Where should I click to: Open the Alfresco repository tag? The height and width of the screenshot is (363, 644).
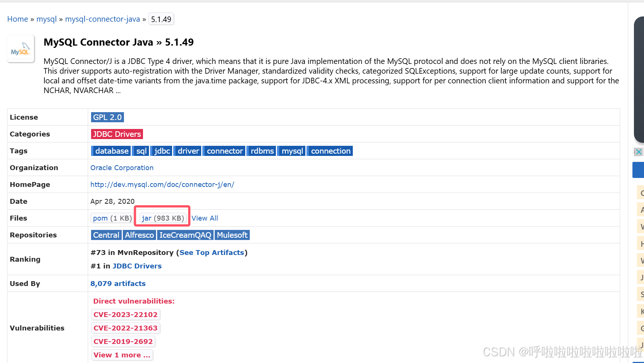point(139,235)
